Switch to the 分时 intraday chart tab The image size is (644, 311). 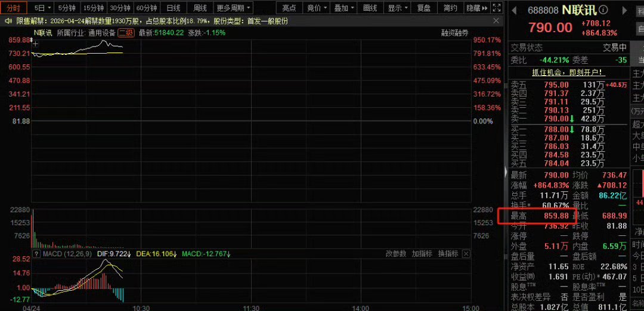14,8
